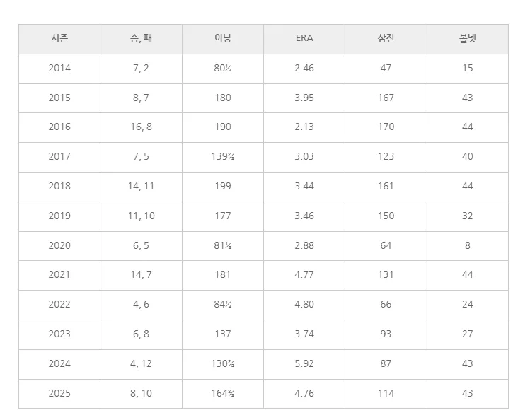Click the 볼넷 column header

(468, 39)
